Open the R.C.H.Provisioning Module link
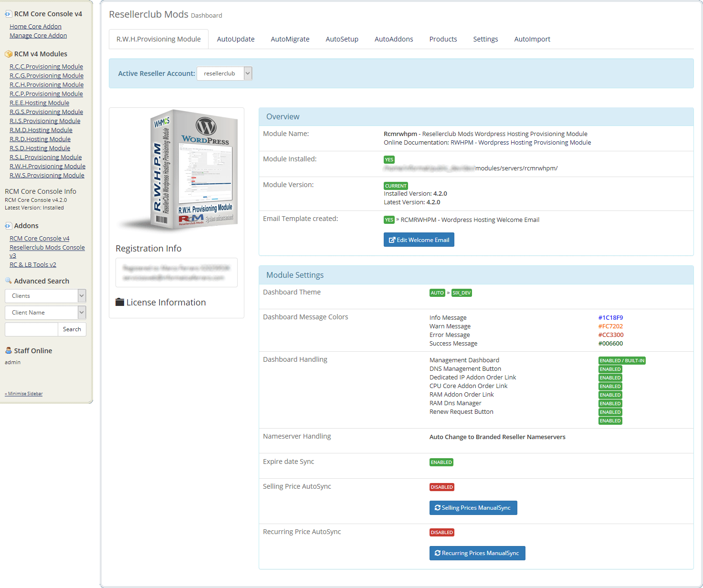This screenshot has width=703, height=588. 46,85
